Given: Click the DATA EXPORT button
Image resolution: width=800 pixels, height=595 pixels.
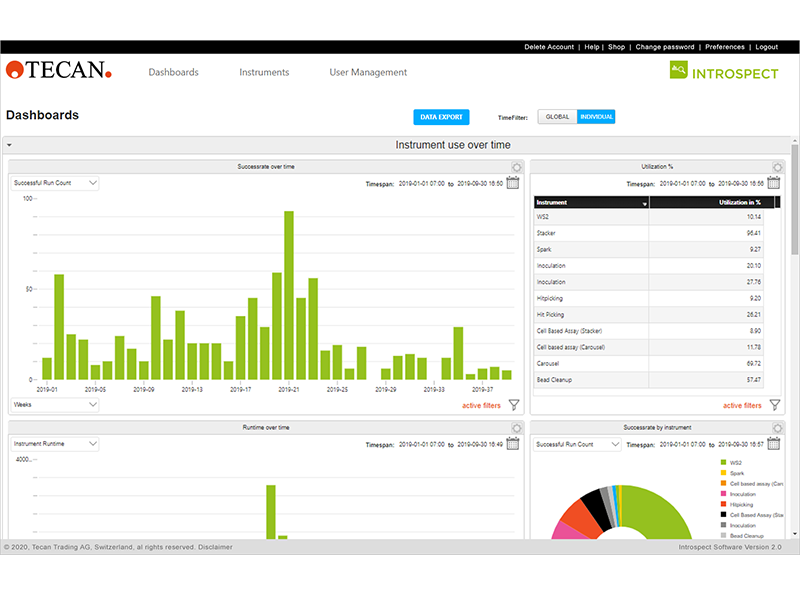Looking at the screenshot, I should [441, 117].
